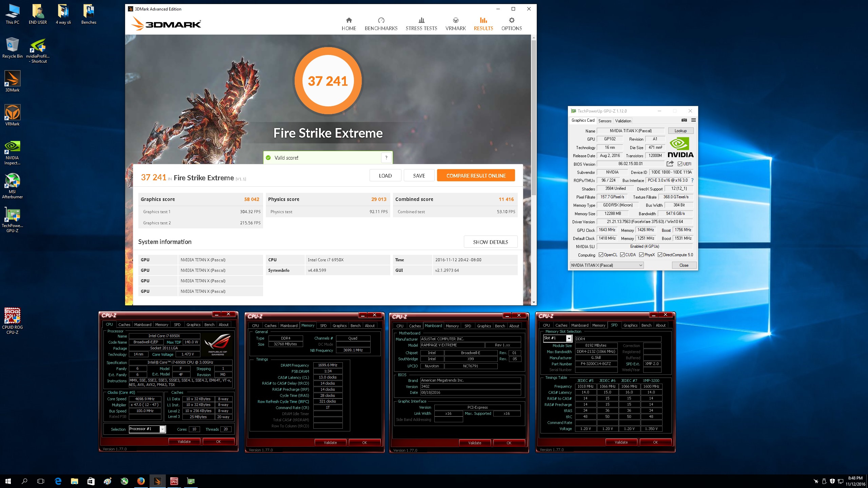Image resolution: width=868 pixels, height=488 pixels.
Task: Select the END USER desktop folder
Action: click(x=38, y=14)
